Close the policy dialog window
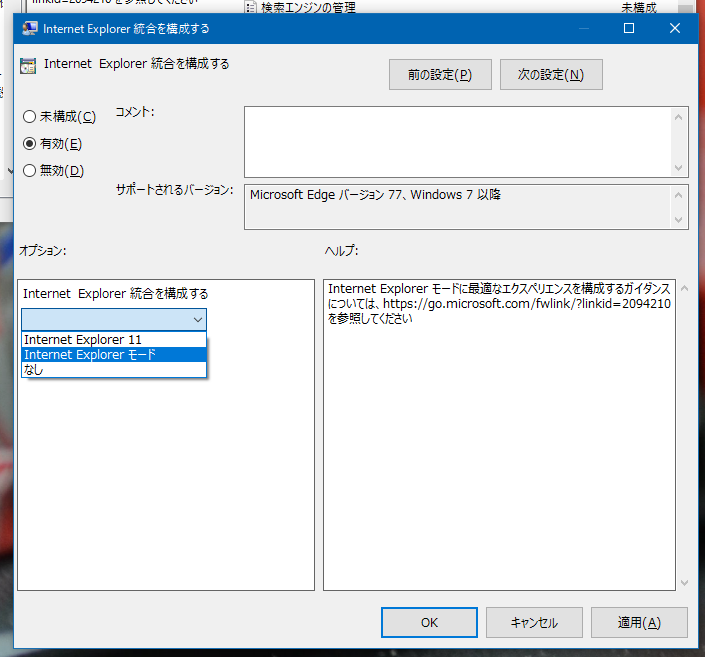The width and height of the screenshot is (705, 657). [x=675, y=28]
